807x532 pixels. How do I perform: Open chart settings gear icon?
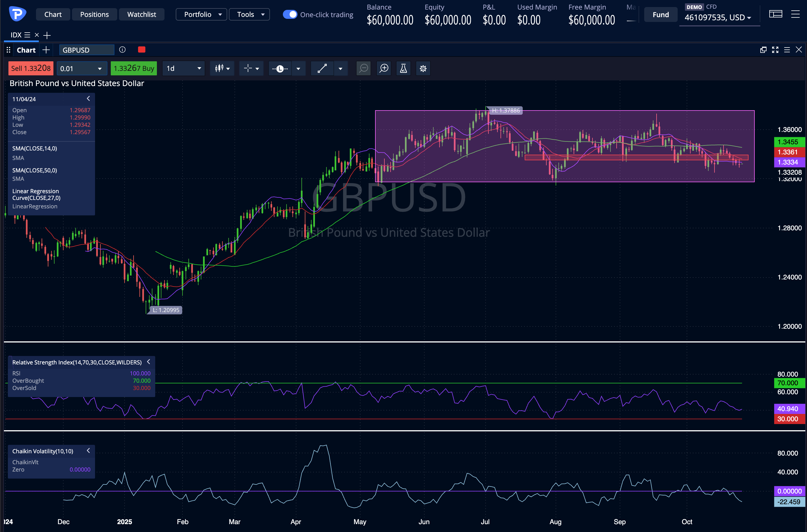(x=423, y=69)
